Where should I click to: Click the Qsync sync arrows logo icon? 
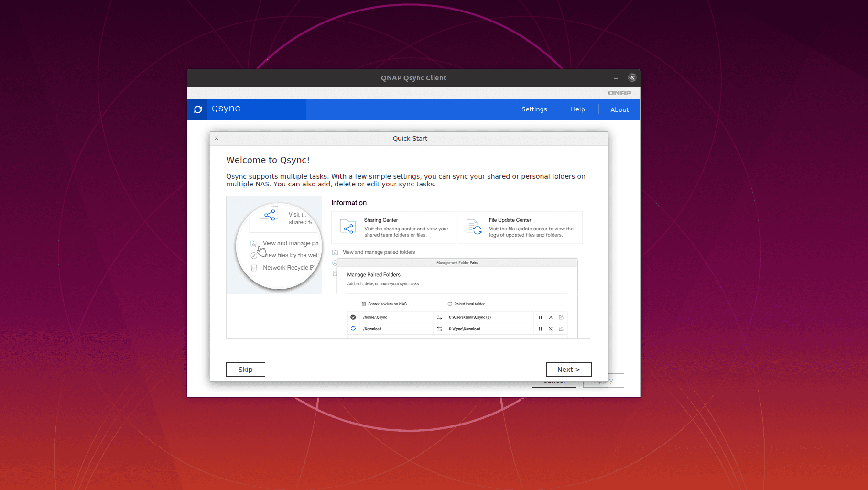(198, 109)
